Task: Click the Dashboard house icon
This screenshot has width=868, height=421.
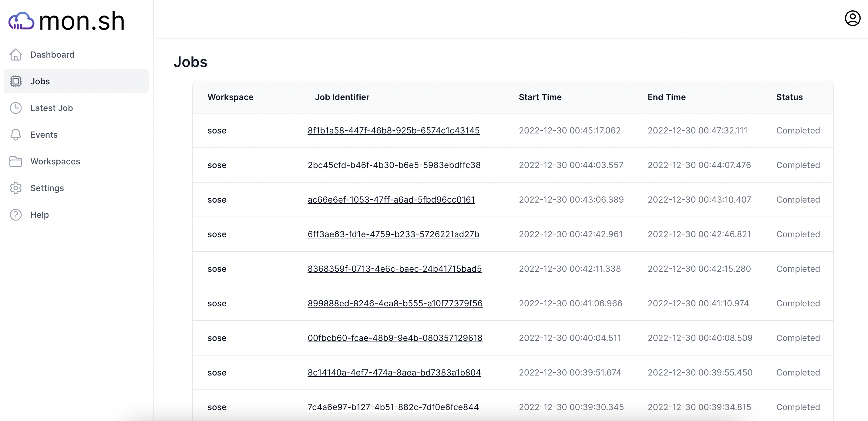Action: click(16, 55)
